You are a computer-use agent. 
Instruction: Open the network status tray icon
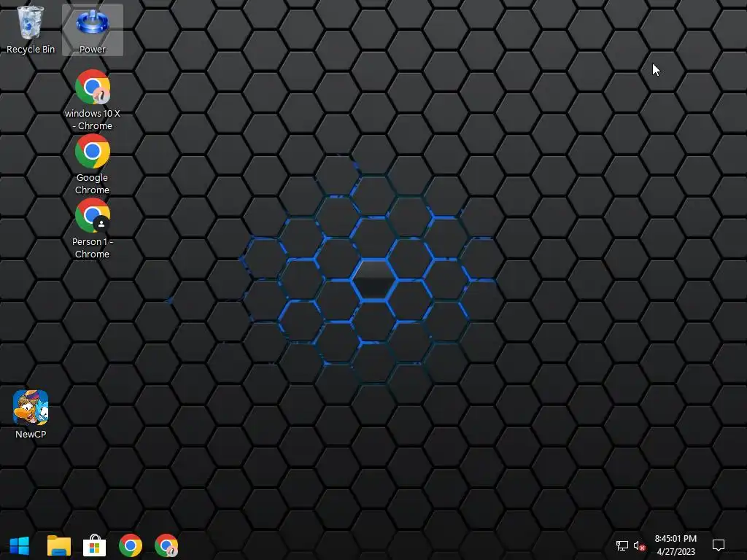coord(622,545)
